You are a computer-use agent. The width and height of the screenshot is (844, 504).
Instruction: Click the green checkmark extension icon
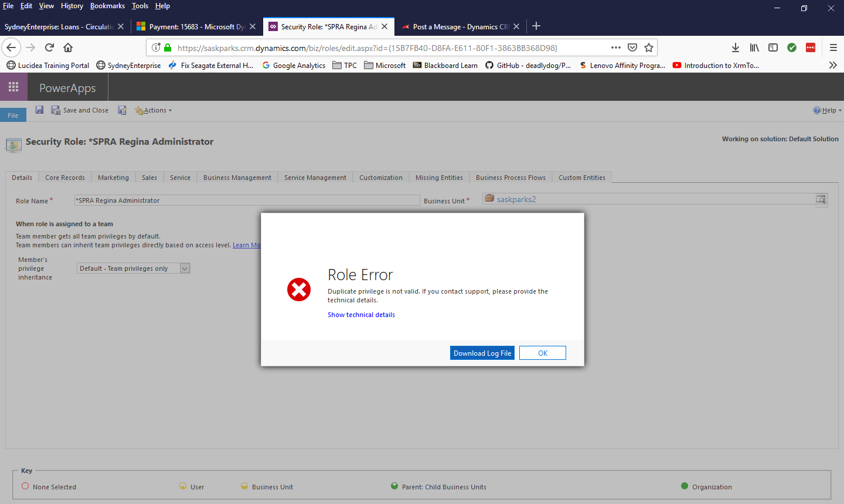(x=792, y=47)
